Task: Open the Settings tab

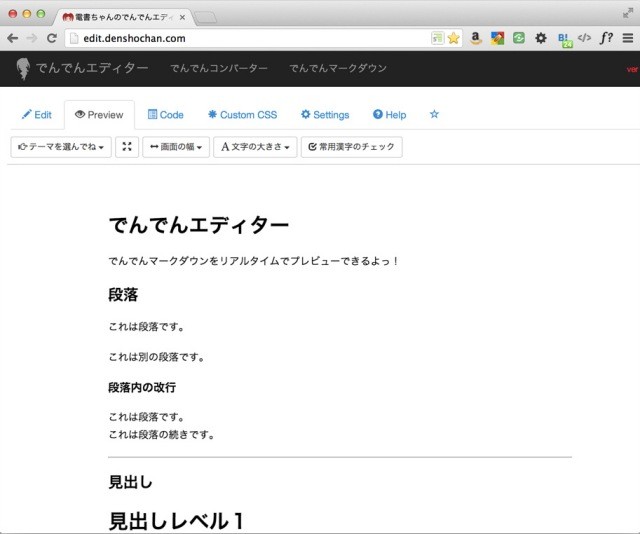Action: pyautogui.click(x=325, y=115)
